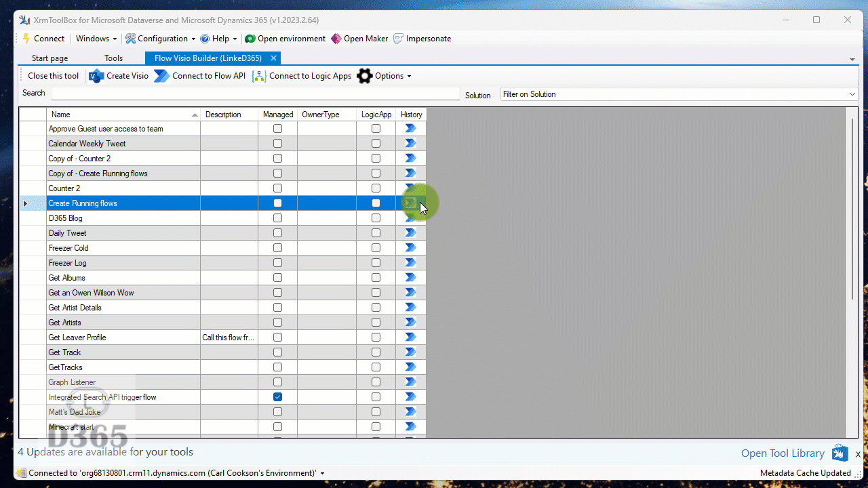Click the History column header
The image size is (868, 488).
click(x=411, y=115)
